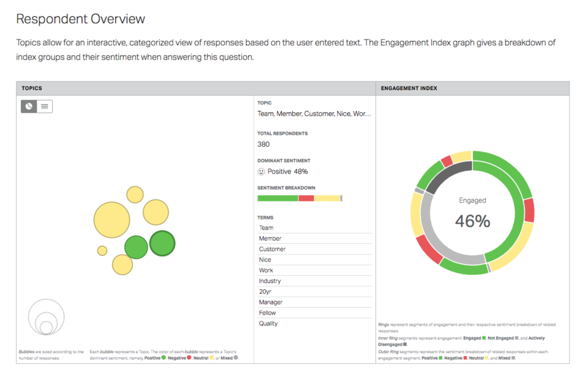Expand the Team term row
The height and width of the screenshot is (388, 588).
point(263,227)
